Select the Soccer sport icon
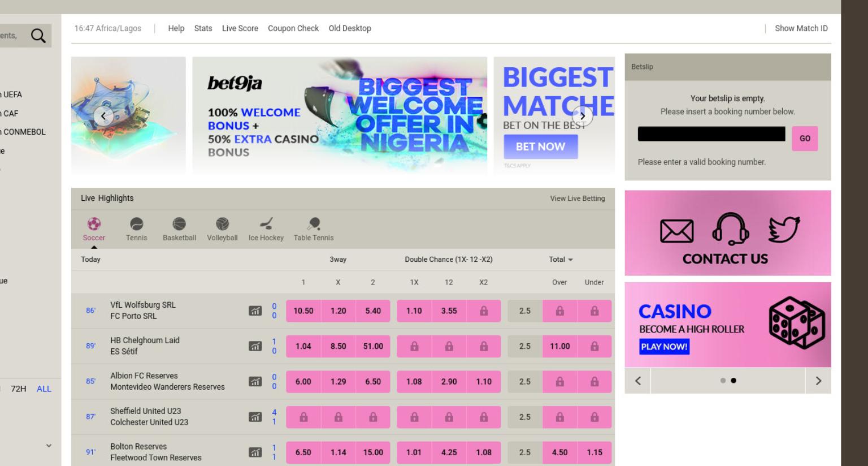This screenshot has height=466, width=868. 94,224
